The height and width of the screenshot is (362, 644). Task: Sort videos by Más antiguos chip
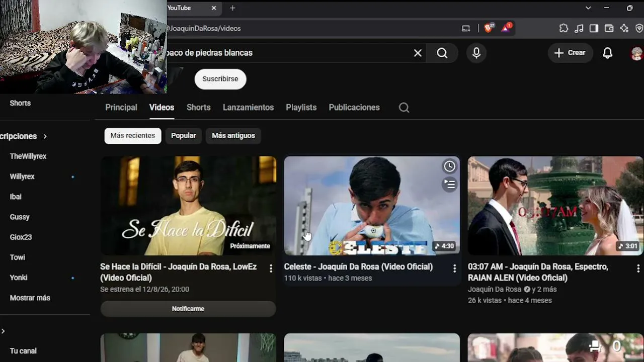click(233, 136)
